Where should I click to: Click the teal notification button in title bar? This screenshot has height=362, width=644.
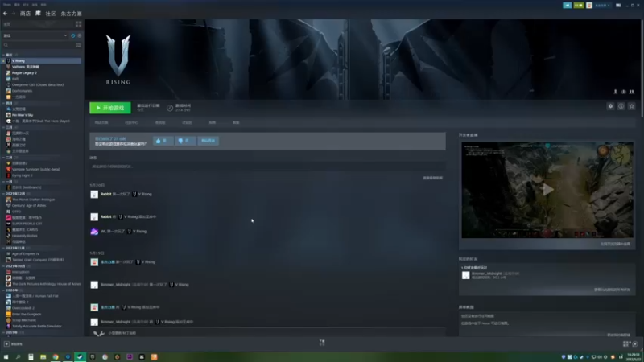(567, 6)
